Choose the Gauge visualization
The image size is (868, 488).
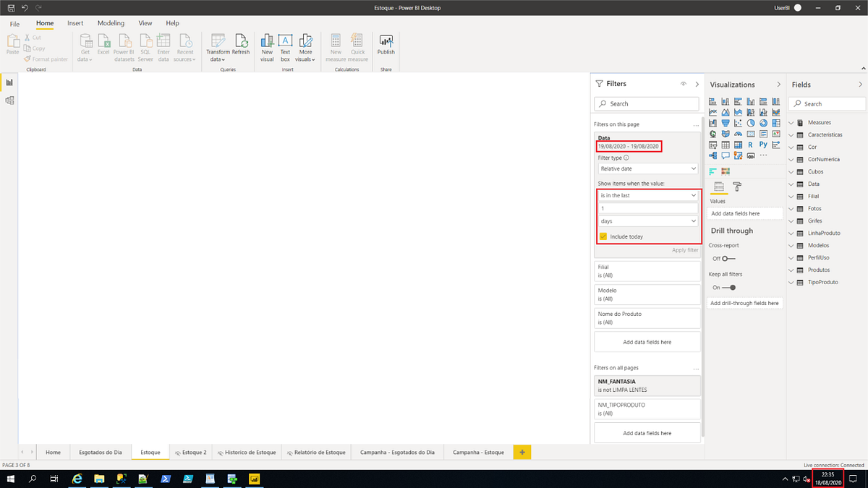738,134
